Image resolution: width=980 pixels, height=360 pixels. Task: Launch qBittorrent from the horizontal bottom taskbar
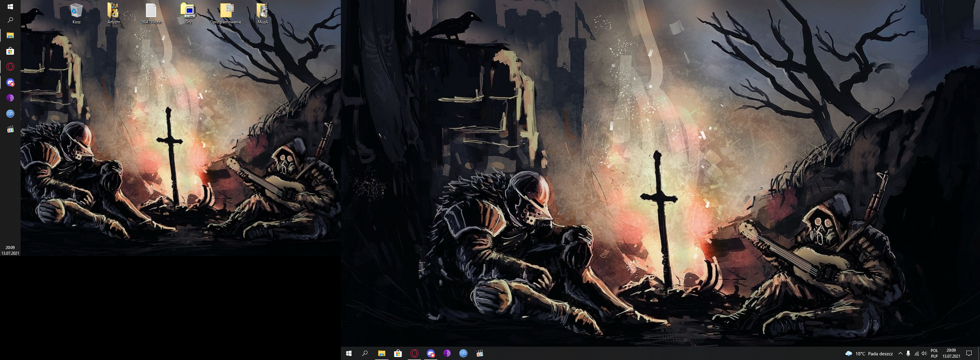click(463, 353)
